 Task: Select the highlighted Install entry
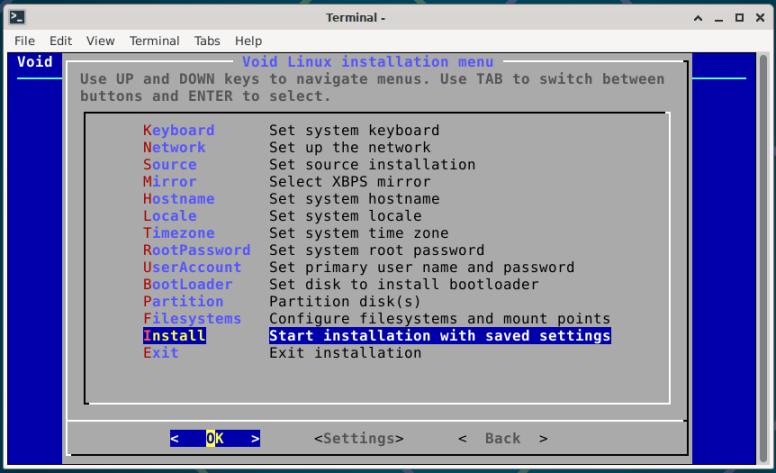coord(174,336)
